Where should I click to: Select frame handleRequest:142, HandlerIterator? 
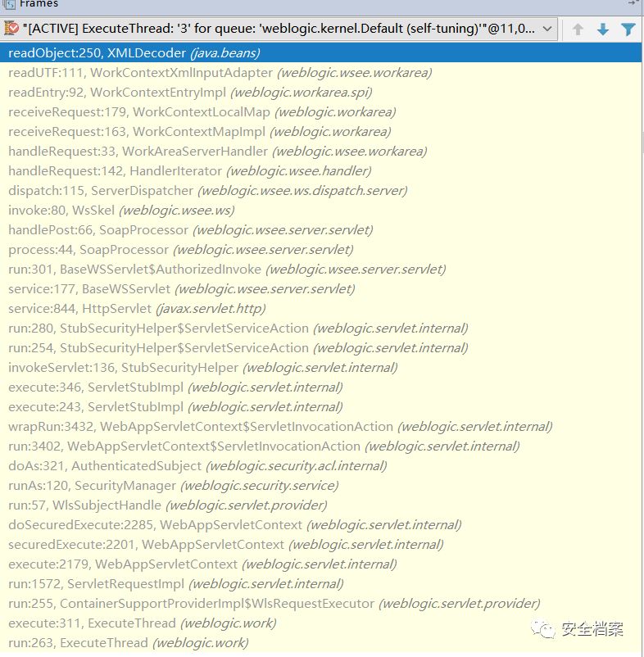[321, 171]
